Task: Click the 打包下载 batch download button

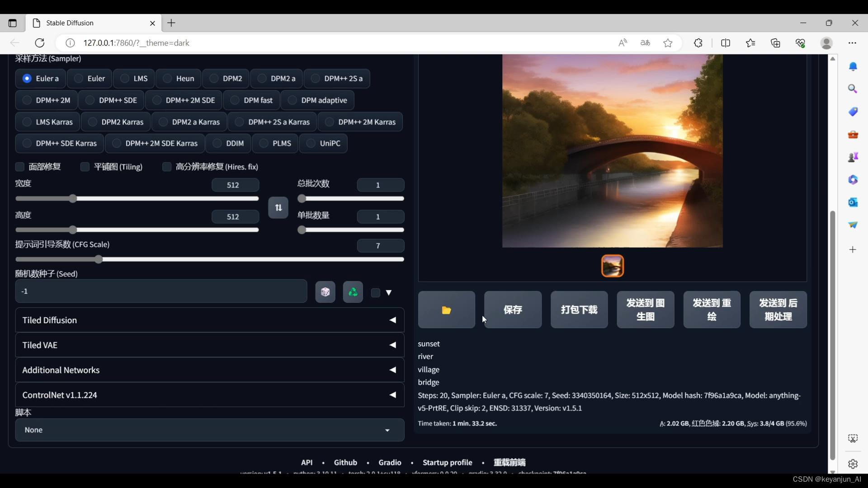Action: [x=579, y=309]
